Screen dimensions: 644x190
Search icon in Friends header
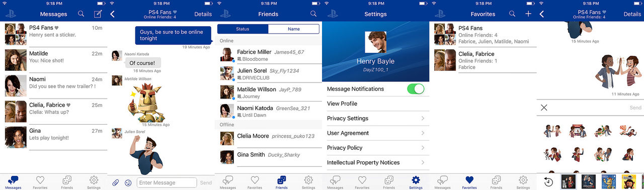click(x=313, y=14)
